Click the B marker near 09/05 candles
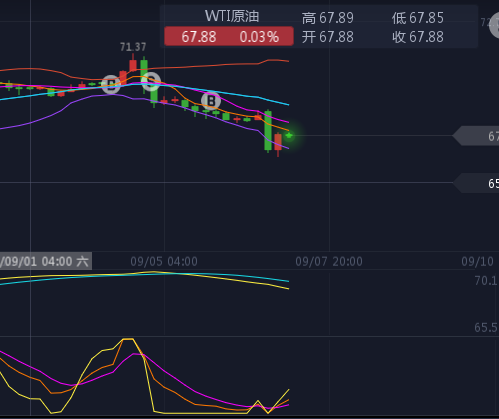The height and width of the screenshot is (419, 499). pos(211,101)
